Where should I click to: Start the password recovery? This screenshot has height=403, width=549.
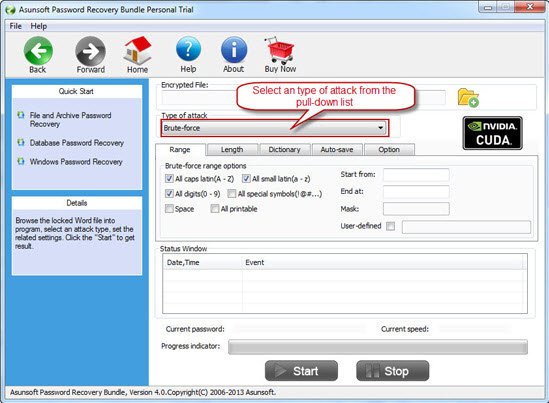(301, 371)
